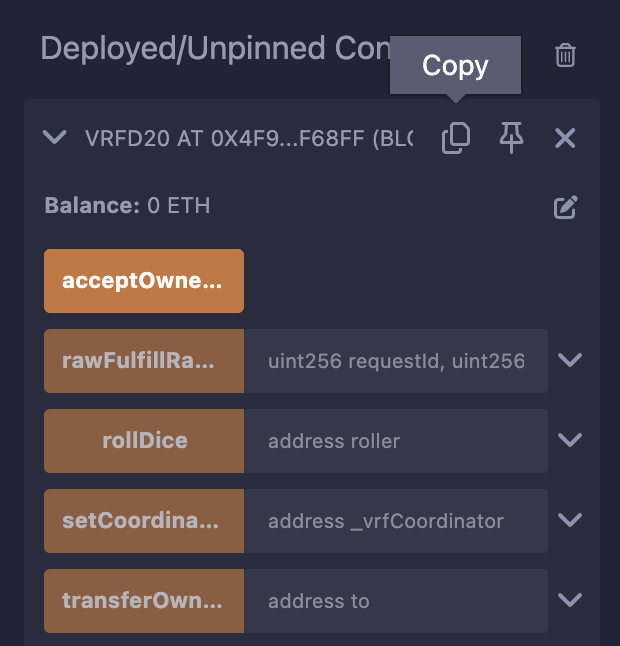This screenshot has width=620, height=646.
Task: Collapse the VRFD20 contract instance
Action: tap(55, 138)
